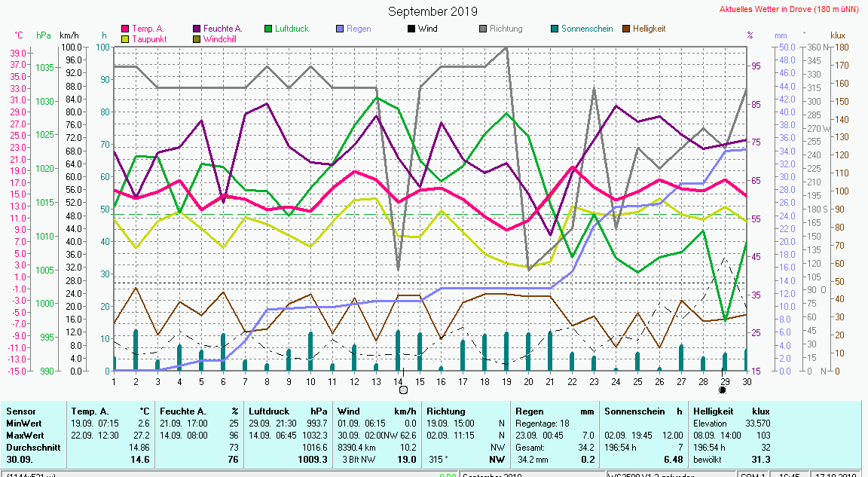Click the MaxWert row label

point(24,436)
